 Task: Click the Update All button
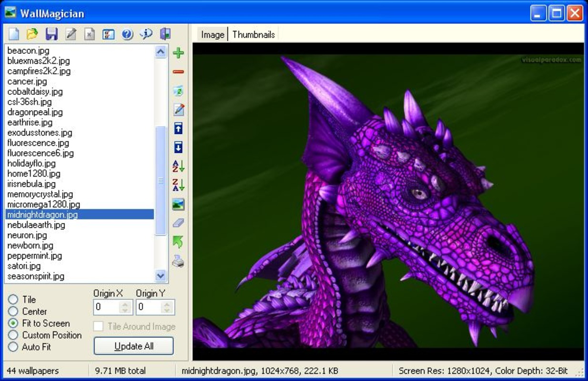coord(134,346)
